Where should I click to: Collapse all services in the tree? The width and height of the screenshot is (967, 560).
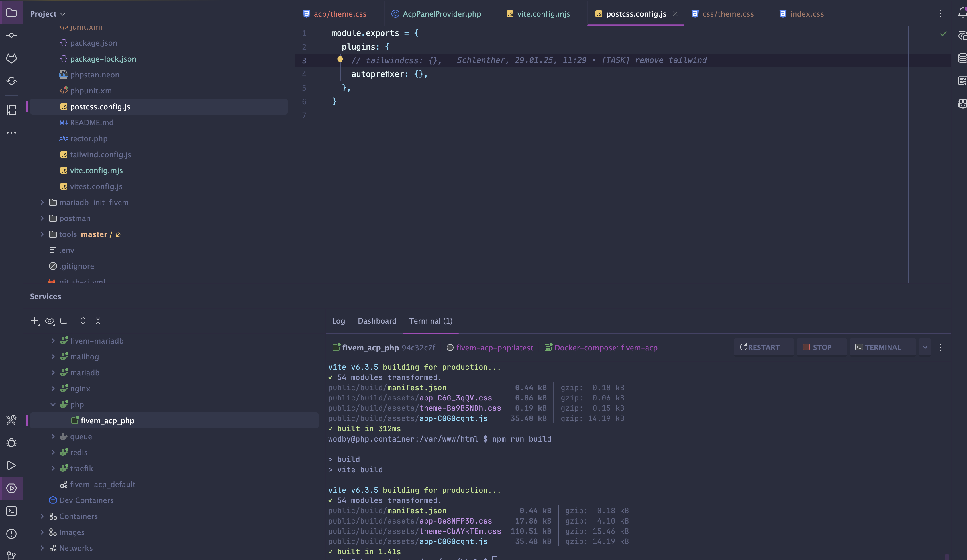[98, 321]
